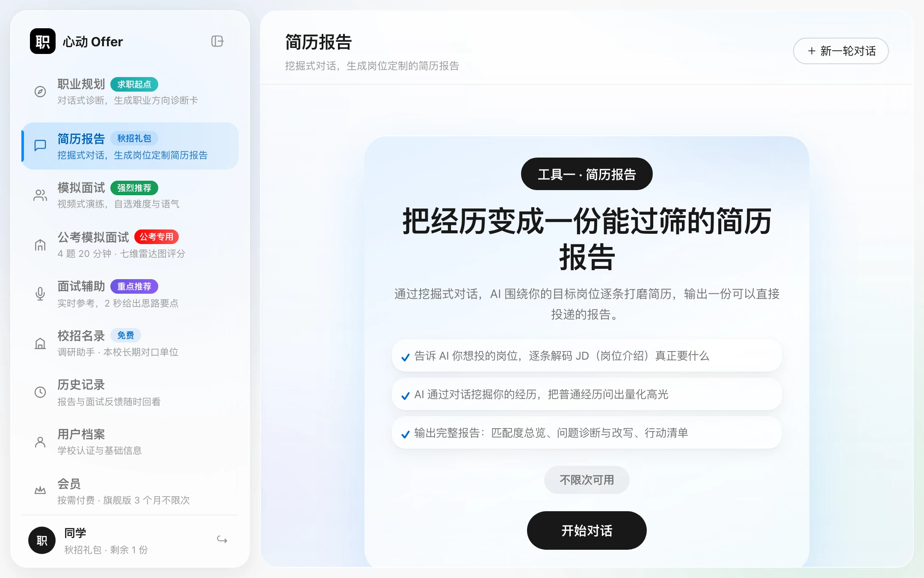Click the text 心动 Offer
The image size is (924, 578).
click(93, 42)
